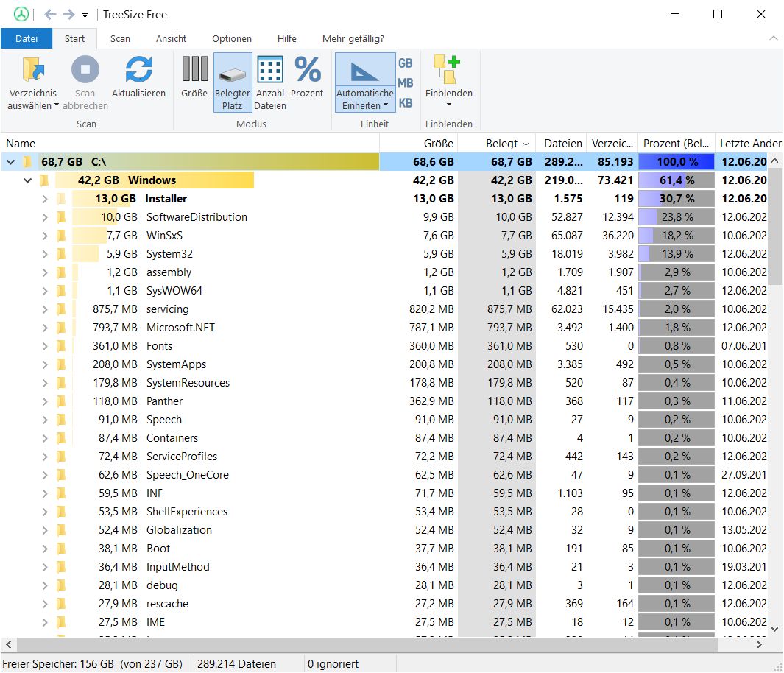Image resolution: width=784 pixels, height=673 pixels.
Task: Set unit to GB
Action: pos(406,63)
